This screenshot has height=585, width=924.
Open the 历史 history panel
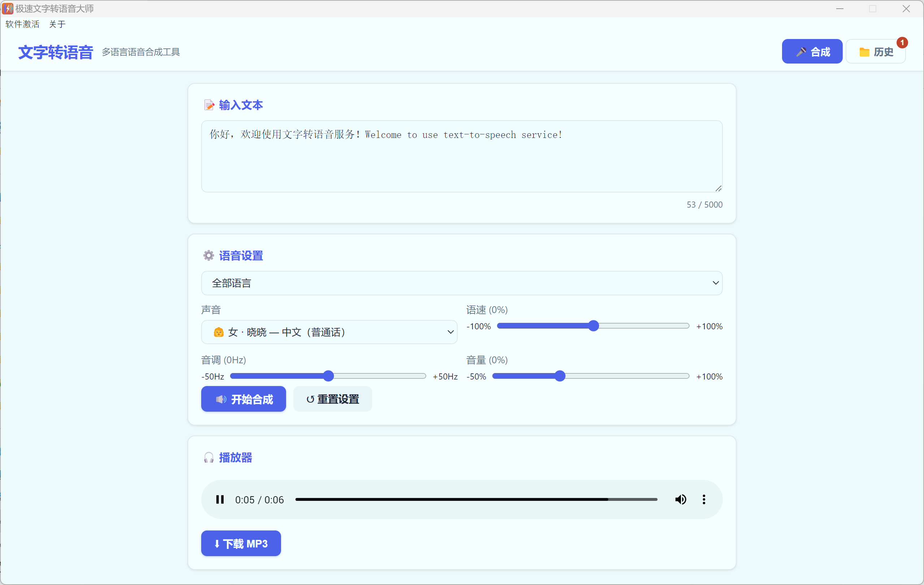click(876, 51)
